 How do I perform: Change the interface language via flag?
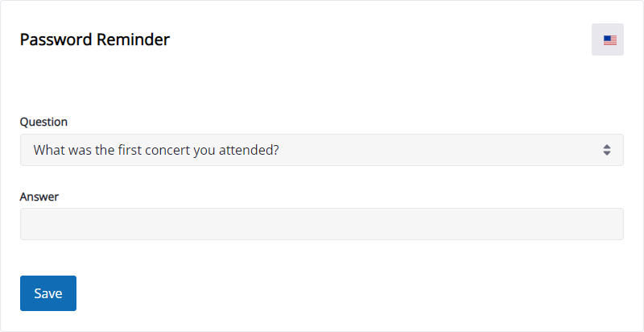pos(608,39)
